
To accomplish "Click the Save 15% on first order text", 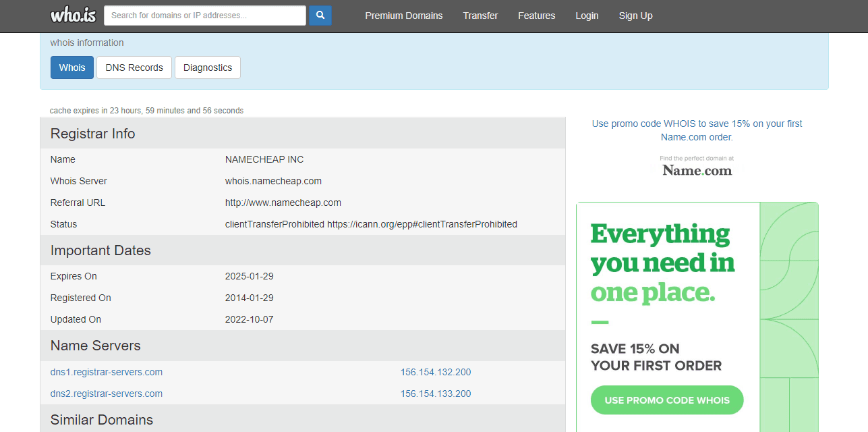I will tap(656, 357).
